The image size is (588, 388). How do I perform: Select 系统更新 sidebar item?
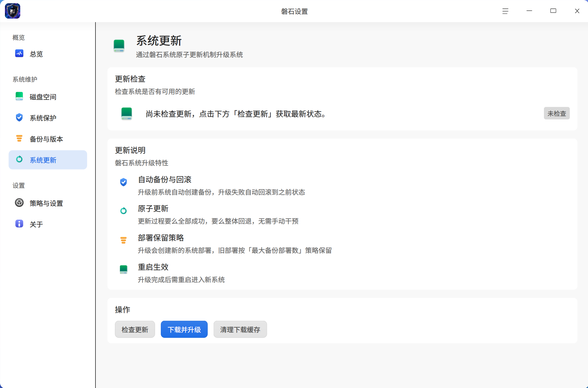[x=48, y=160]
